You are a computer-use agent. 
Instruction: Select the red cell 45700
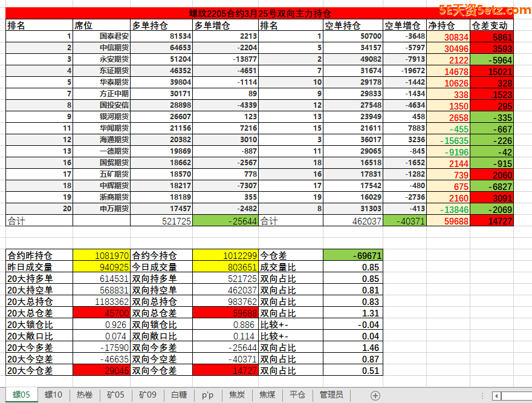pos(102,313)
